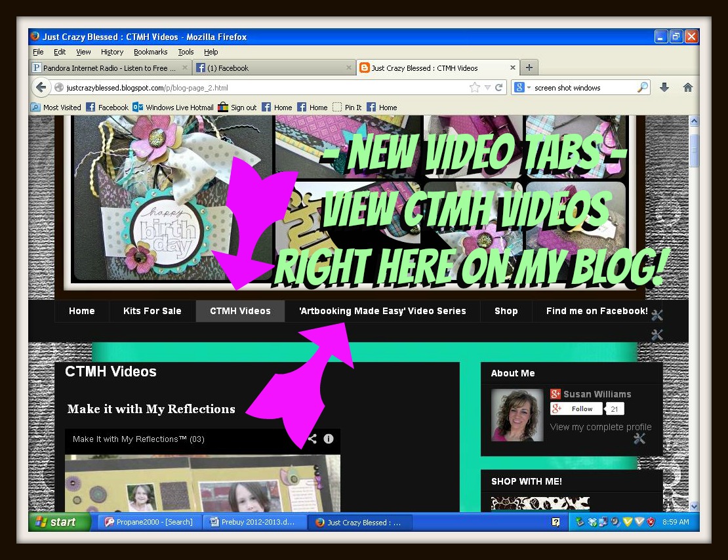728x560 pixels.
Task: Click the help question mark taskbar icon
Action: pyautogui.click(x=556, y=523)
